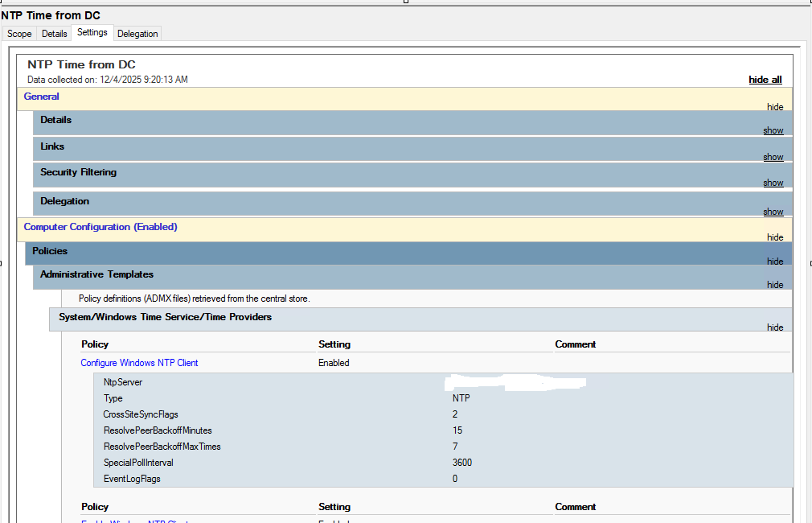This screenshot has height=523, width=812.
Task: Select the Enabled setting for NTP Client
Action: pos(334,363)
